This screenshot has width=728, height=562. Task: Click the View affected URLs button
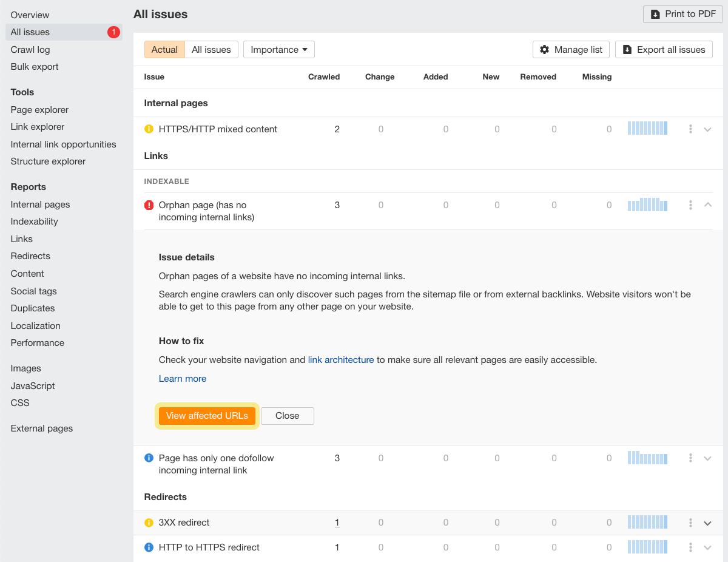pos(207,416)
